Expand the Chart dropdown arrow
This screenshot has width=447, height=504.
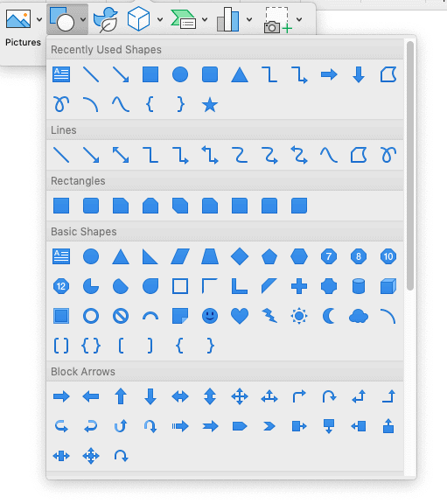coord(249,19)
